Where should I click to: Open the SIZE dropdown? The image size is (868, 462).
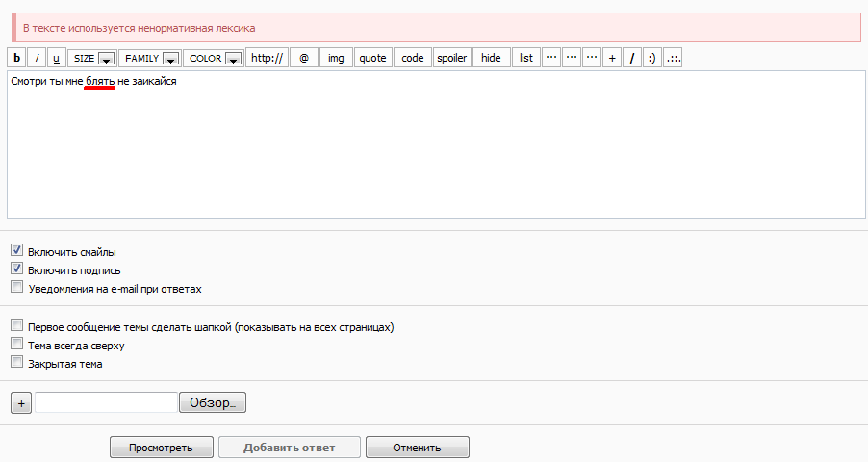point(92,58)
